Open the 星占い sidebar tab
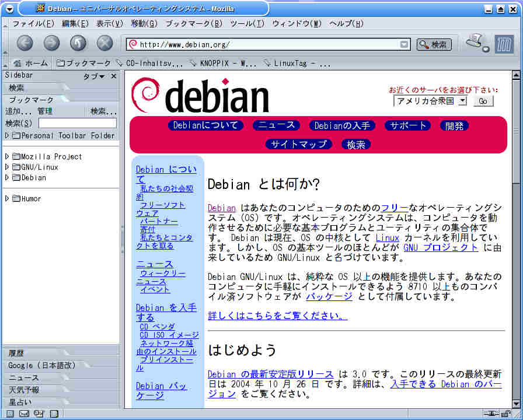The height and width of the screenshot is (420, 523). tap(36, 402)
